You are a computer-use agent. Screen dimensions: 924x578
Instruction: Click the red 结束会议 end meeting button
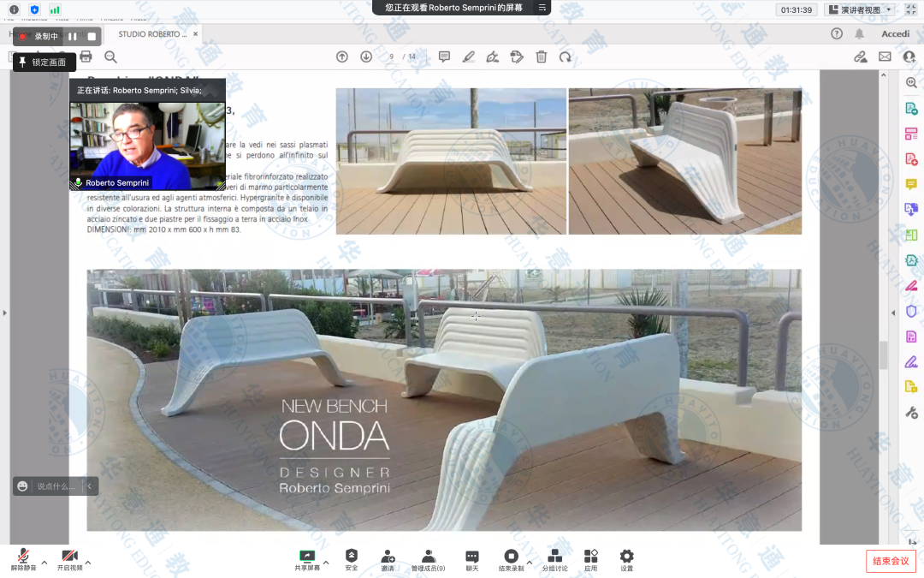(891, 561)
